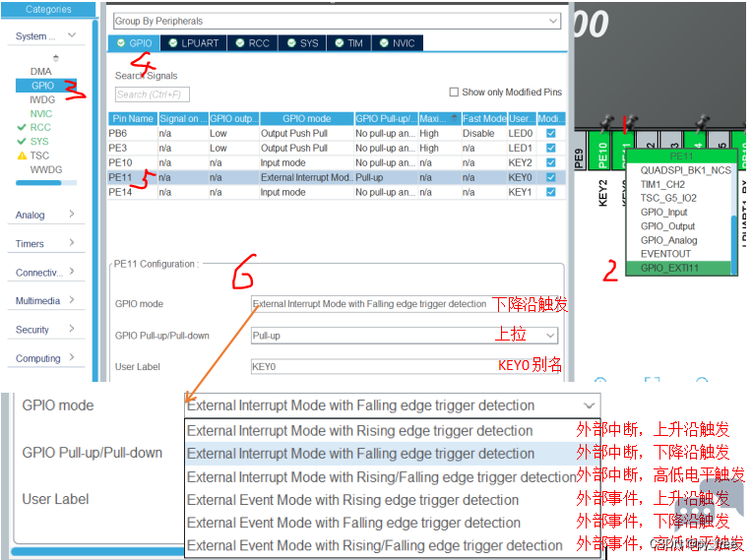
Task: Sort by Pin Name column header
Action: [x=133, y=118]
